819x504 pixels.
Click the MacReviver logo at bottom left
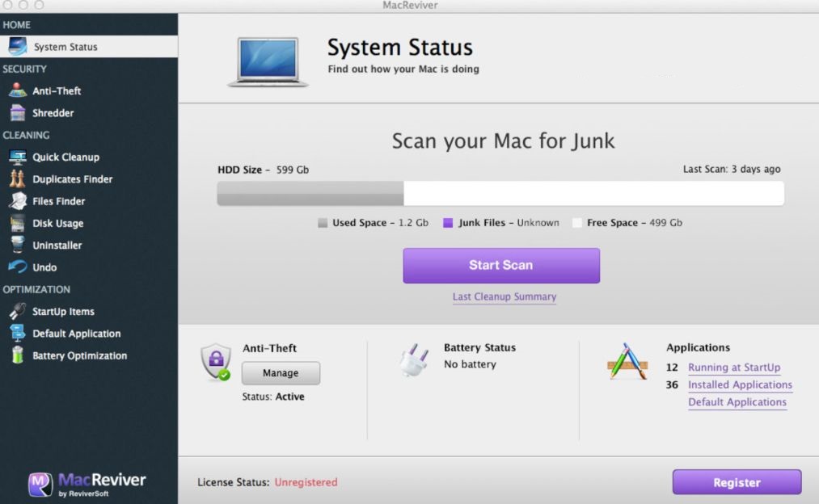[x=87, y=484]
